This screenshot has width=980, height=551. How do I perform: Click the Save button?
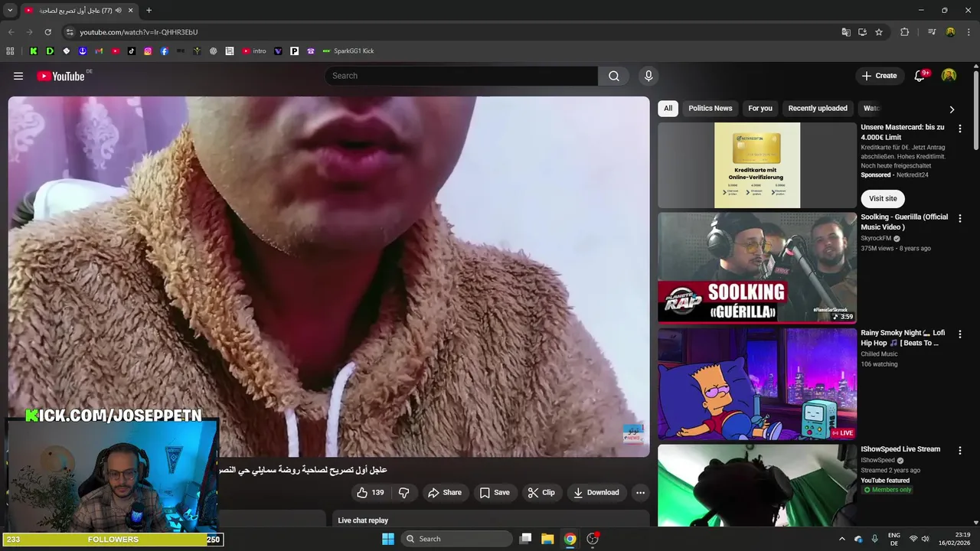click(494, 493)
